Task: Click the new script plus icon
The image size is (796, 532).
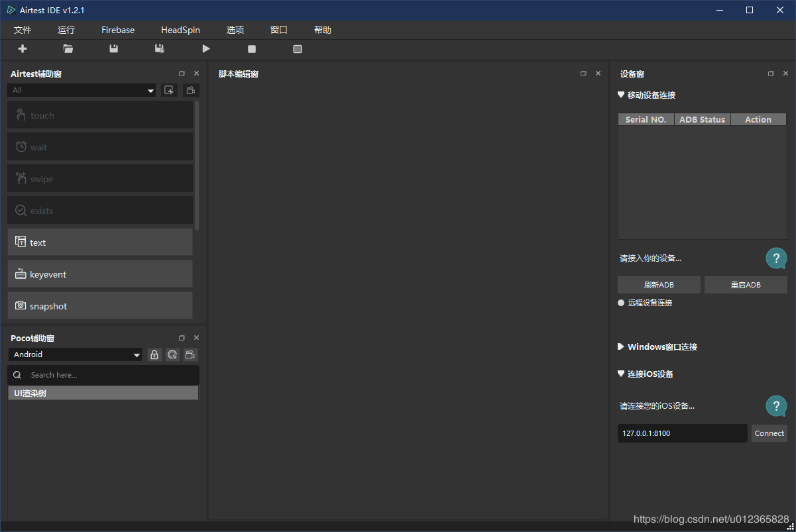Action: click(x=23, y=49)
